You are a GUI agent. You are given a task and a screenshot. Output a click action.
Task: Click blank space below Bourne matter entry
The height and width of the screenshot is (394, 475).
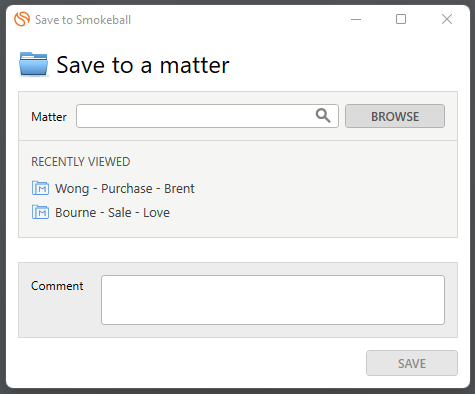point(238,229)
